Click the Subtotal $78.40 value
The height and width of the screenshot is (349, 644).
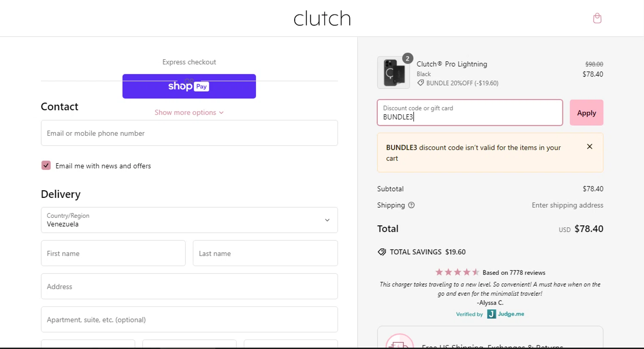tap(593, 189)
